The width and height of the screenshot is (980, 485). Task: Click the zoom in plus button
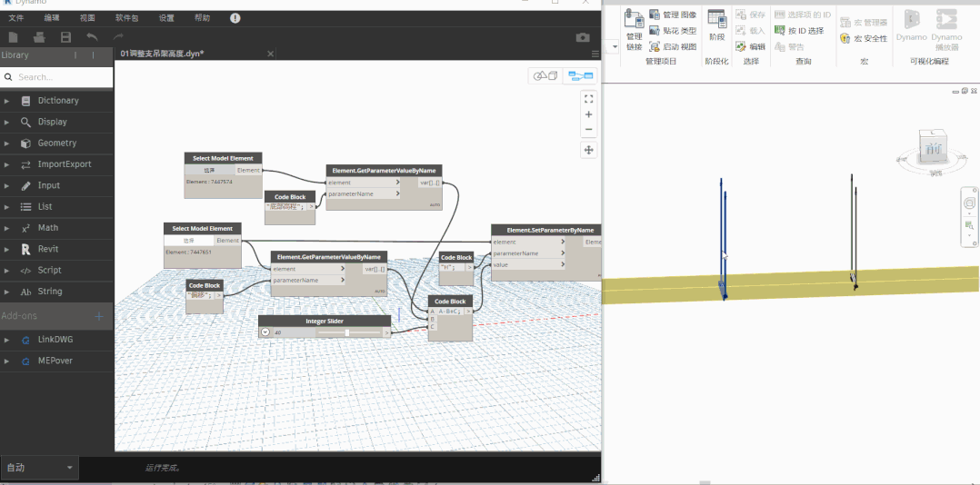588,114
